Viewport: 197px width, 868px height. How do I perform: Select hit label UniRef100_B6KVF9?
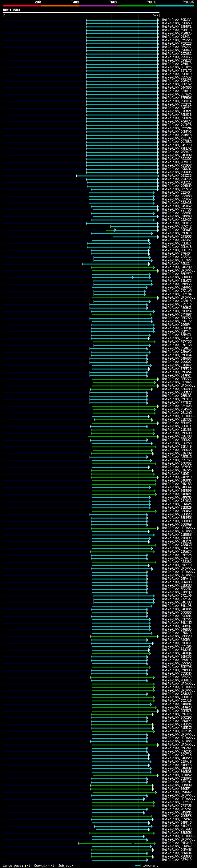click(x=176, y=274)
